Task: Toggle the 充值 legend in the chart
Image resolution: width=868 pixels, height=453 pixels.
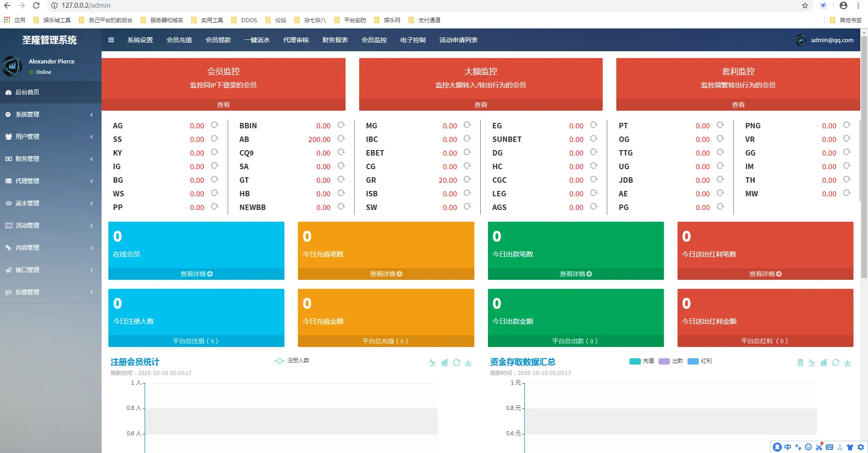Action: 642,361
